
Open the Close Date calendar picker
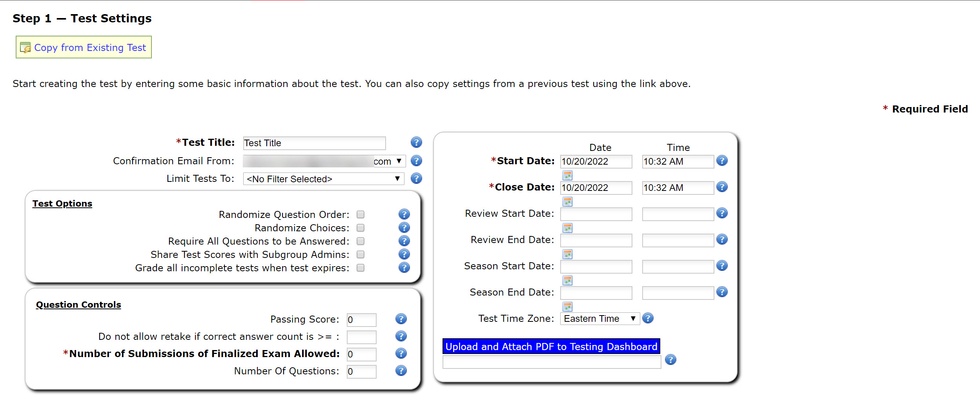[568, 201]
